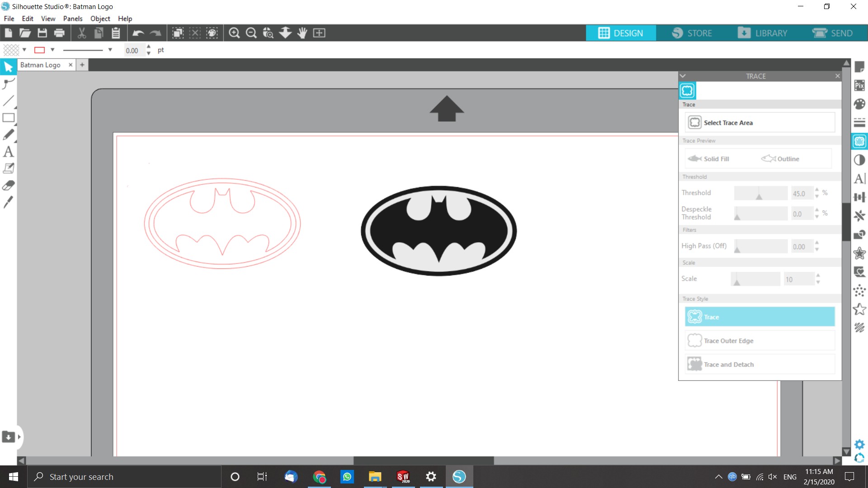Select the Eraser tool
This screenshot has height=488, width=868.
tap(8, 186)
